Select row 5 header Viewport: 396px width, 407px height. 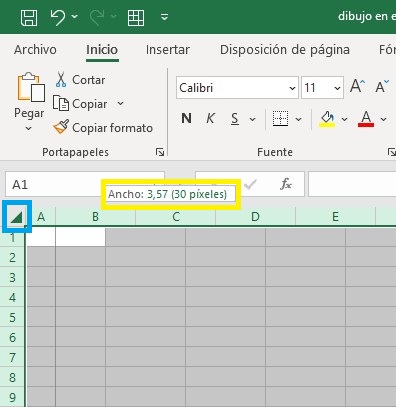pos(12,317)
